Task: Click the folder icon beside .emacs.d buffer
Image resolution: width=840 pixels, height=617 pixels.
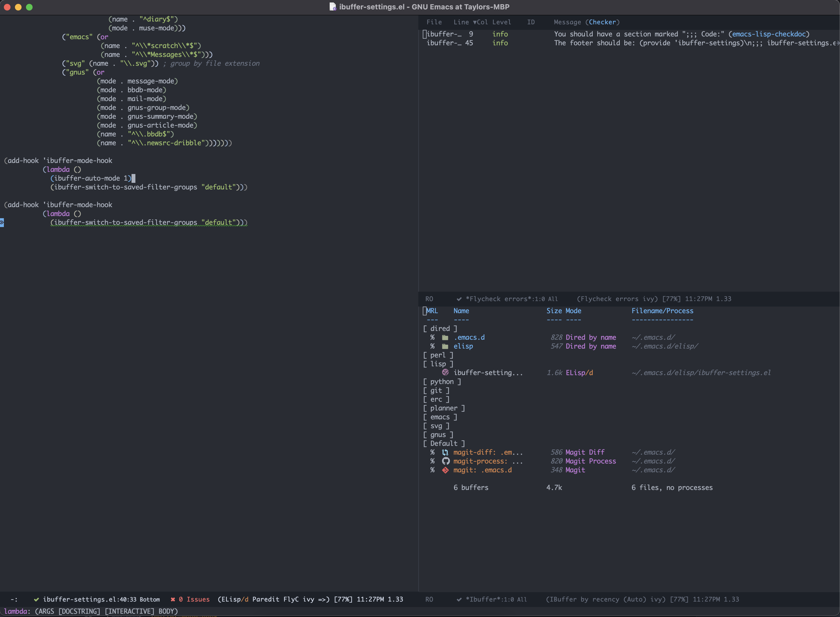Action: coord(445,337)
